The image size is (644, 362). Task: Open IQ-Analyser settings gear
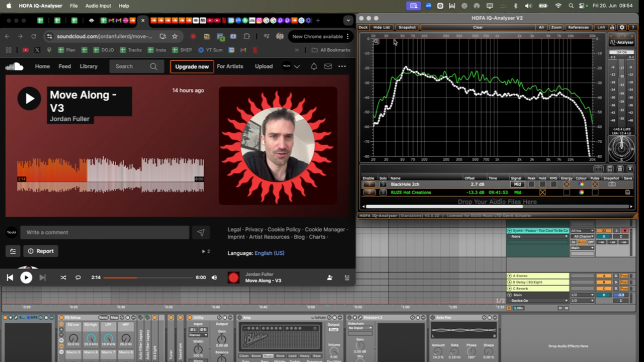(622, 28)
